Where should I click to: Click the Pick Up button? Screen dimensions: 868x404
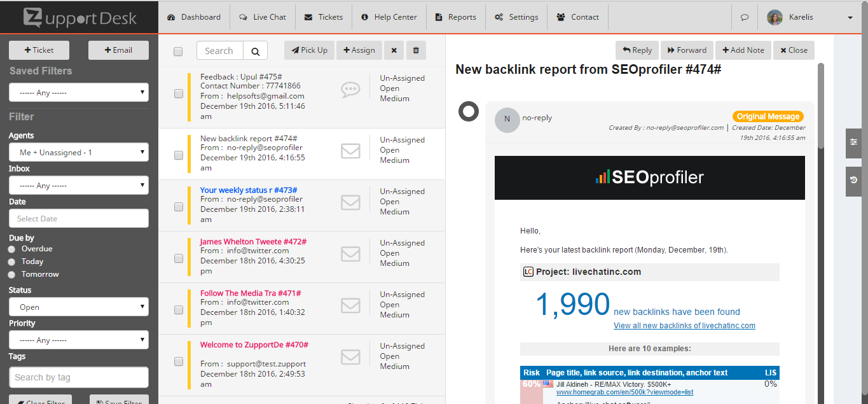point(309,50)
